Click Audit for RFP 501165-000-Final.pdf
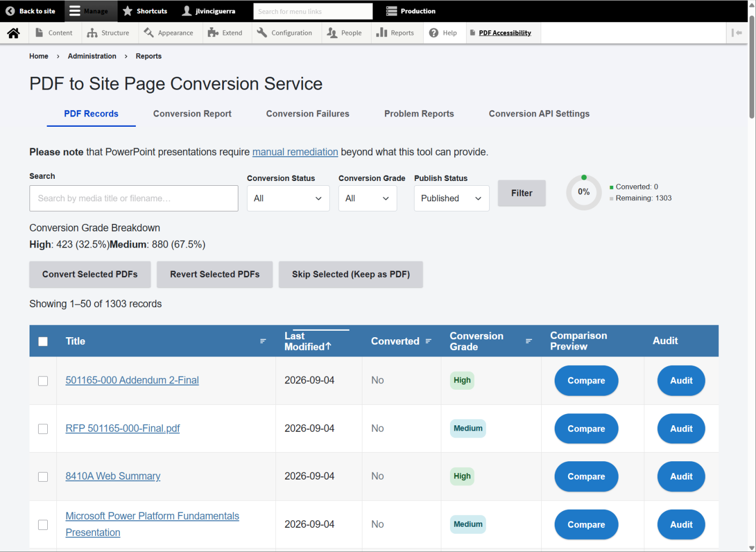Image resolution: width=756 pixels, height=552 pixels. (x=681, y=428)
